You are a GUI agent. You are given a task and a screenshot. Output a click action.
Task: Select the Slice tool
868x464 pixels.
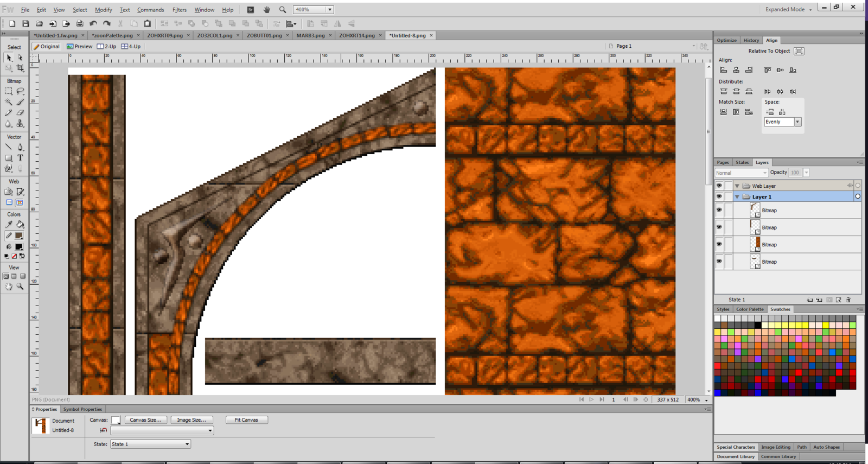20,192
